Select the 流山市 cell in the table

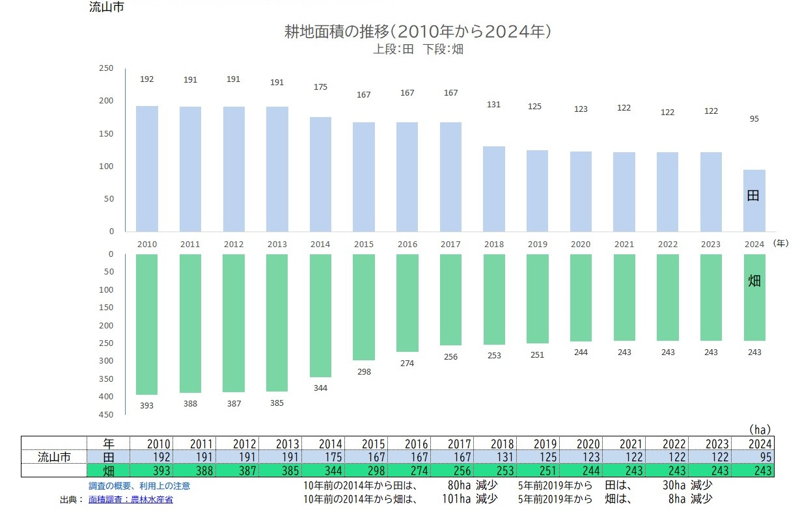[x=54, y=457]
